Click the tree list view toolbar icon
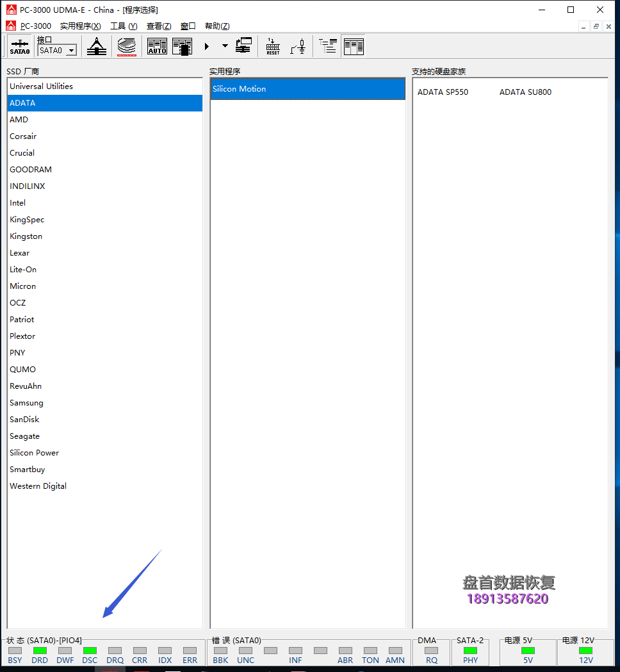Image resolution: width=620 pixels, height=672 pixels. [328, 46]
